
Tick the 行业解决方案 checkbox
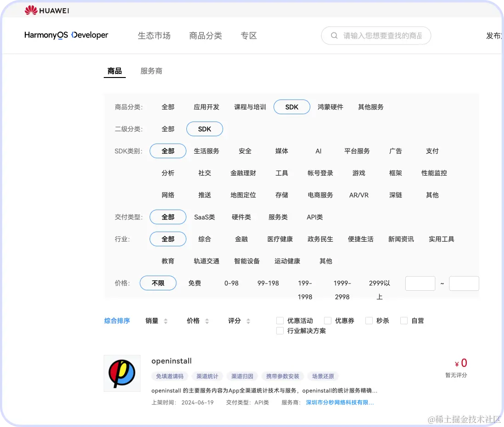pyautogui.click(x=280, y=331)
